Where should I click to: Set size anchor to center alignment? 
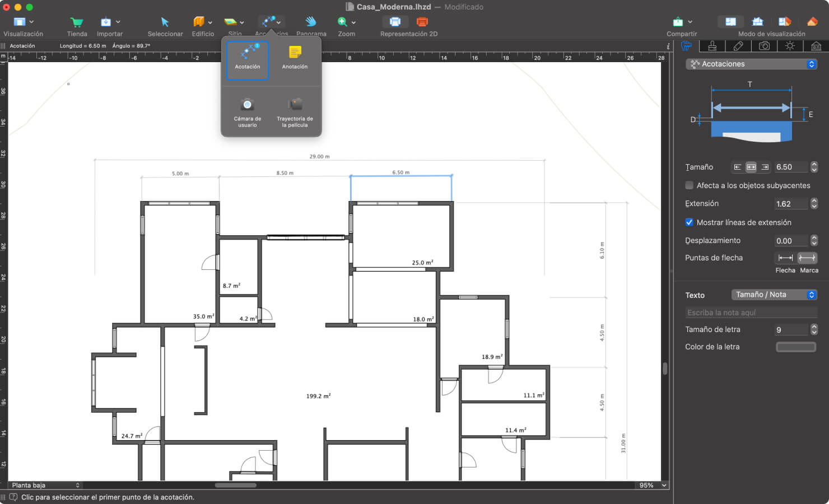pos(751,167)
